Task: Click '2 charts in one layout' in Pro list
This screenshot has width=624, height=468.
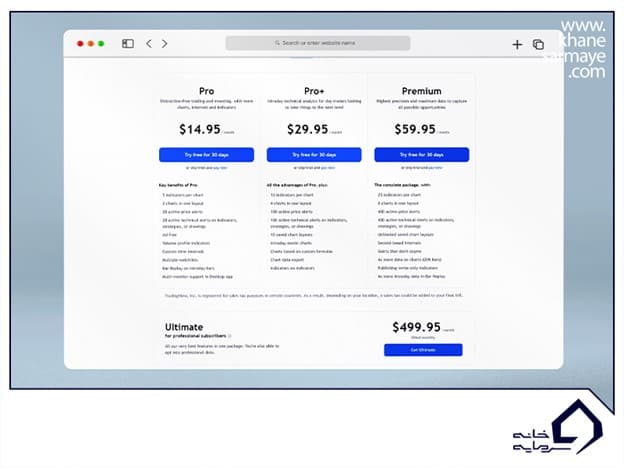Action: point(183,203)
